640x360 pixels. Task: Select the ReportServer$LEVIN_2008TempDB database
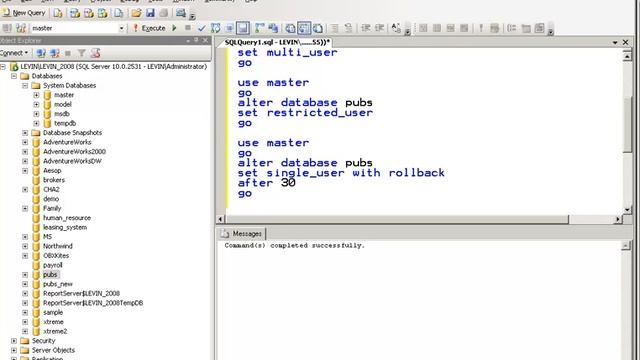pos(93,303)
